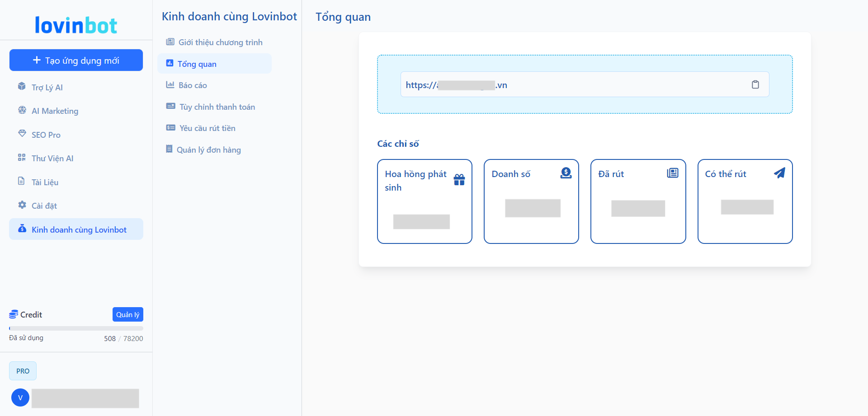Click the dollar coin icon on Doanh số
This screenshot has height=416, width=868.
tap(566, 173)
